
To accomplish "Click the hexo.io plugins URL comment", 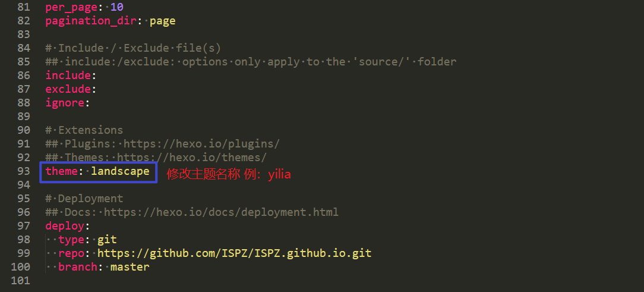I will pos(201,144).
